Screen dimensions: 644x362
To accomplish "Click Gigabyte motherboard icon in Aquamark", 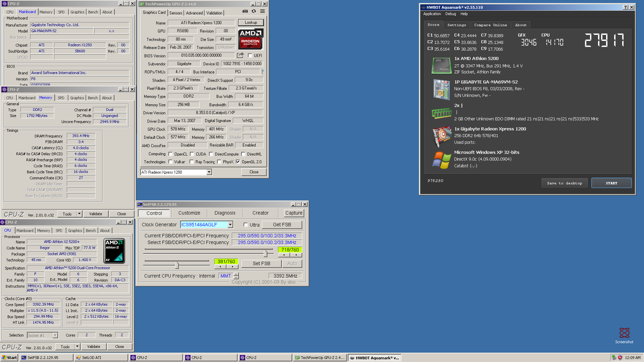I will [x=441, y=89].
